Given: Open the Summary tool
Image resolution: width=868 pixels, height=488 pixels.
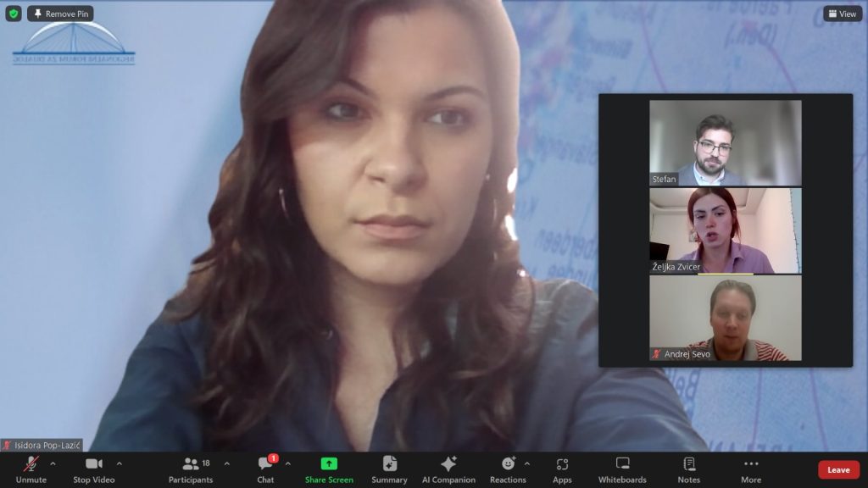Looking at the screenshot, I should (x=389, y=469).
